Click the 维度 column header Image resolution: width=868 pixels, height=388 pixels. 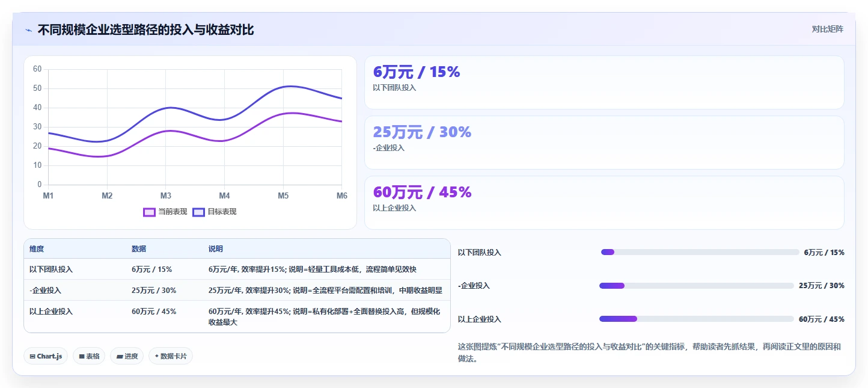(37, 249)
